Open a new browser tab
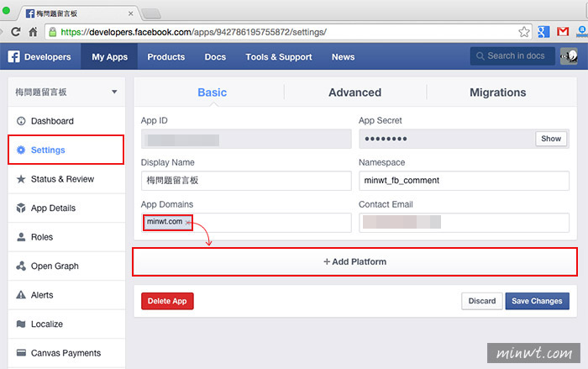 tap(152, 14)
